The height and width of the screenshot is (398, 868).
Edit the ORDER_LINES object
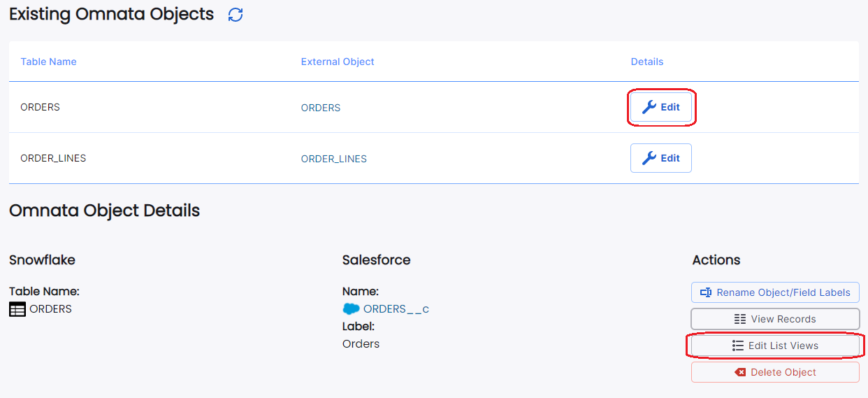point(661,158)
